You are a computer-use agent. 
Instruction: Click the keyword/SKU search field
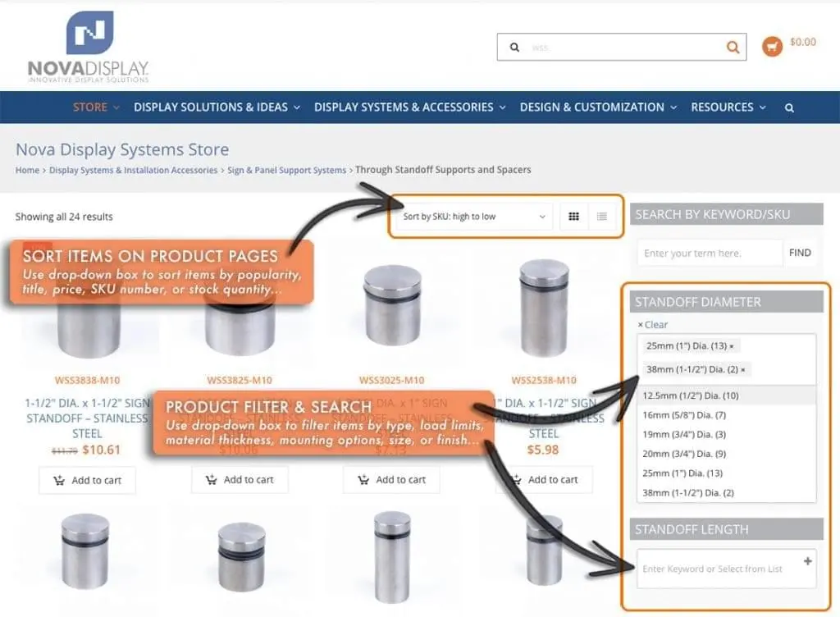point(710,253)
